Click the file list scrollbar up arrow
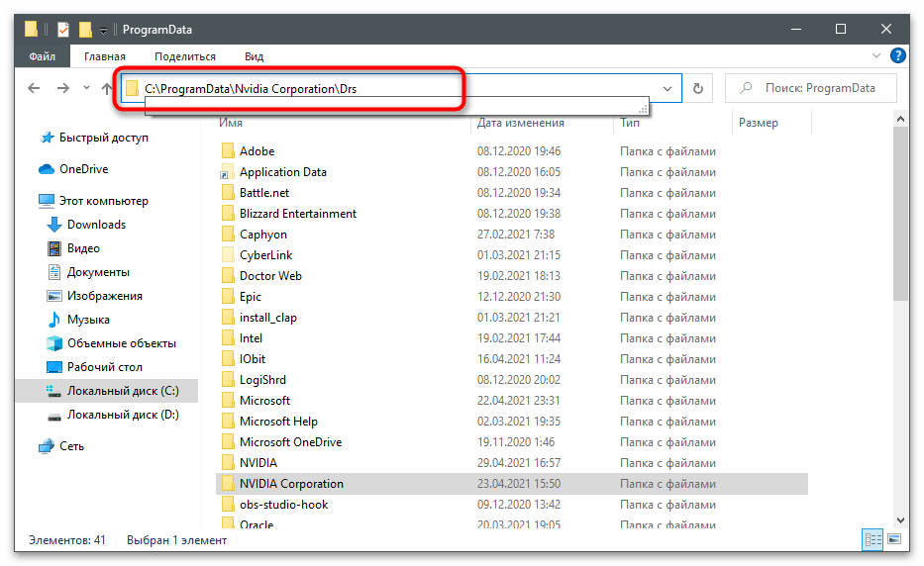The height and width of the screenshot is (566, 924). [900, 119]
